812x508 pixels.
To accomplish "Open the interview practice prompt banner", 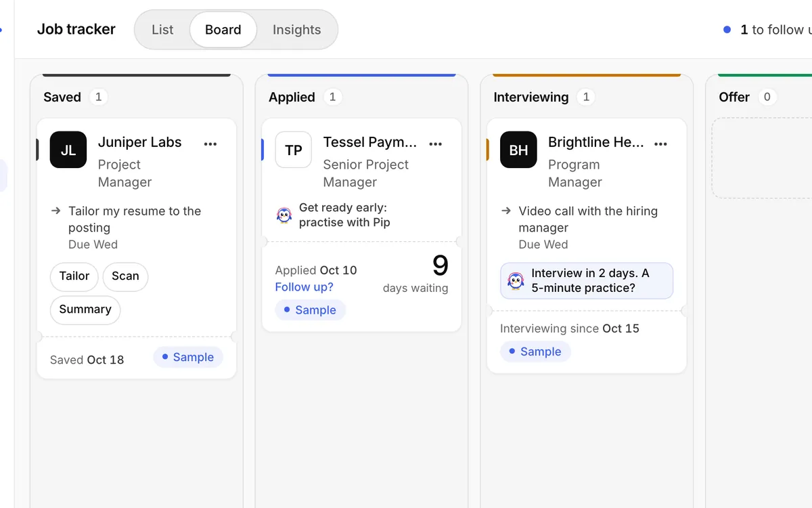I will pos(587,280).
